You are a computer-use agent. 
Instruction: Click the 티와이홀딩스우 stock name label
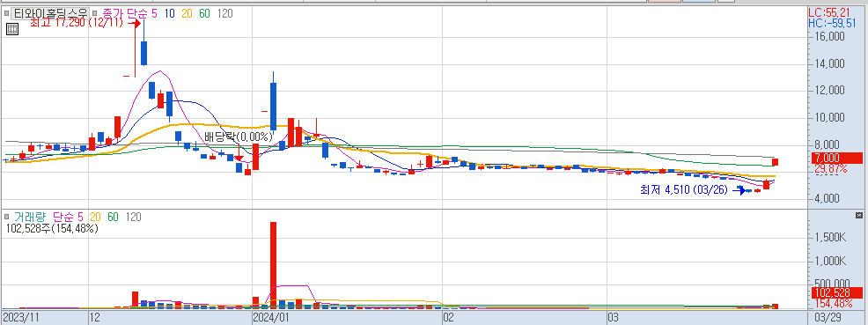[x=50, y=13]
